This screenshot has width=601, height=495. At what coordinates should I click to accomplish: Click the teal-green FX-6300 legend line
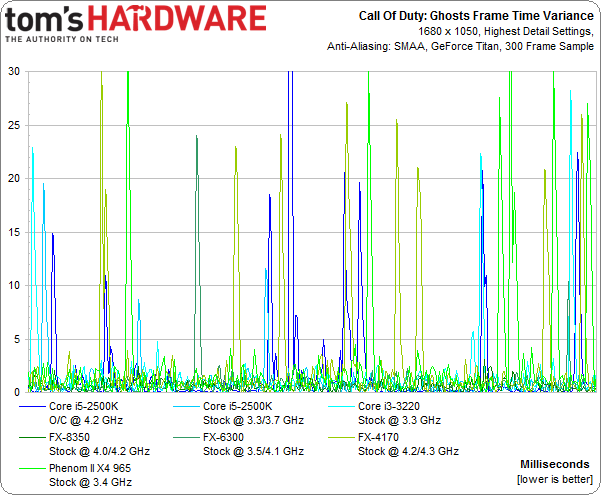(x=186, y=437)
